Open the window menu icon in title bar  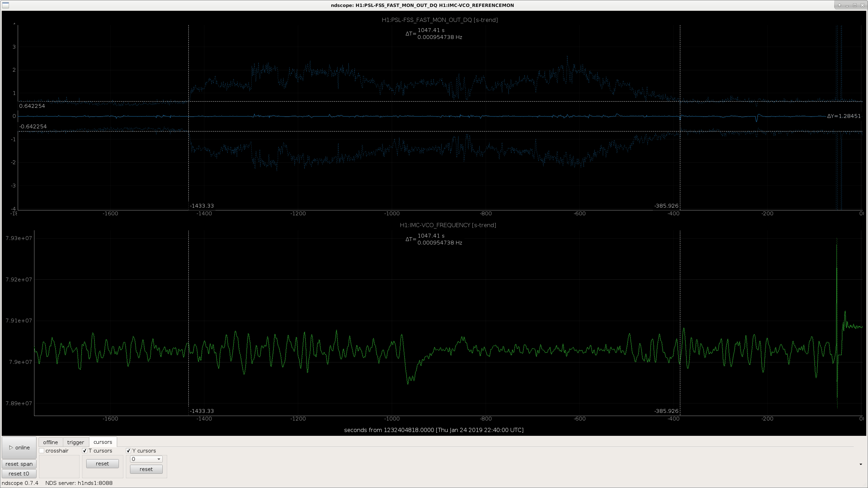coord(5,5)
